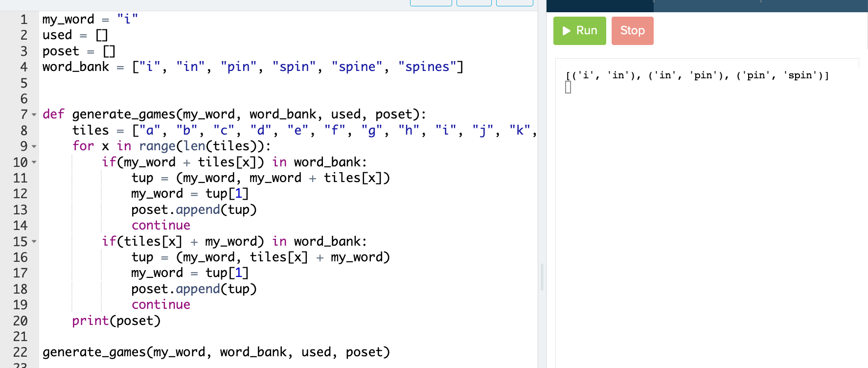
Task: Click "spines" string in word_bank list
Action: click(427, 67)
